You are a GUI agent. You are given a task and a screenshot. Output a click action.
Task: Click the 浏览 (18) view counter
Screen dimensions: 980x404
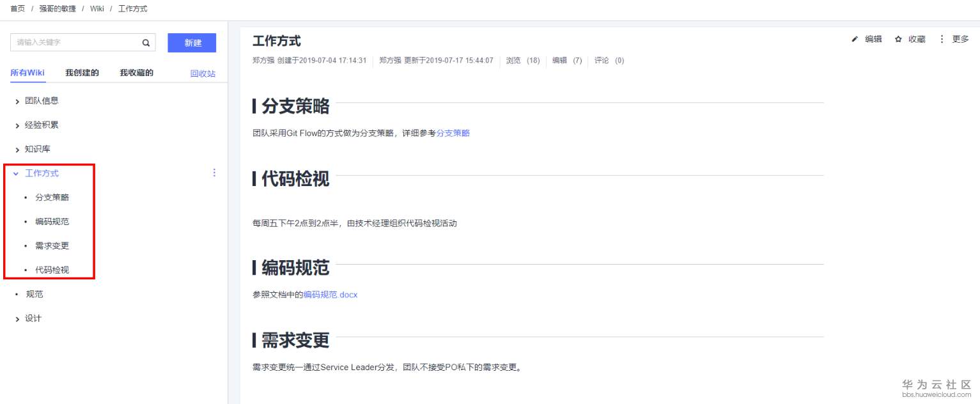[522, 61]
